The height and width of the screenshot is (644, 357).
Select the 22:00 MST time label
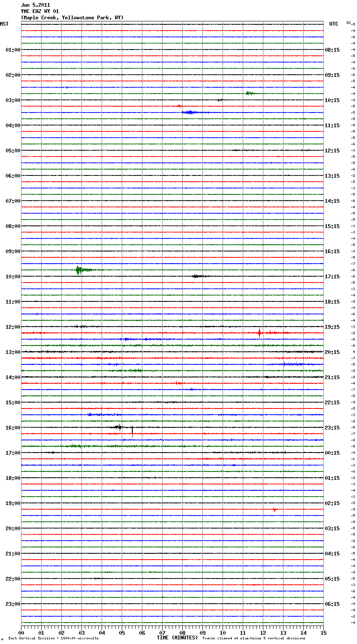point(13,579)
